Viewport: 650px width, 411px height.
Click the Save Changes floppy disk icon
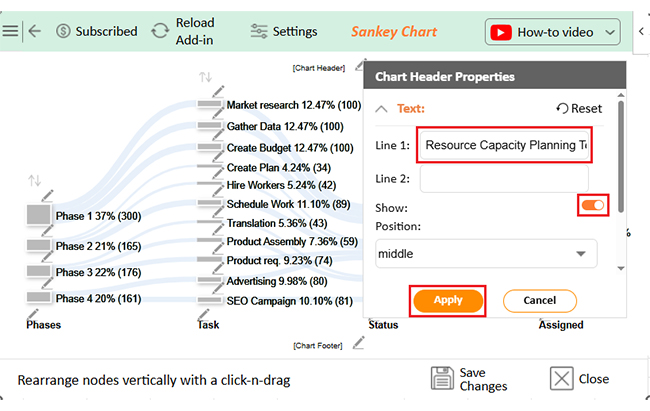(x=442, y=378)
